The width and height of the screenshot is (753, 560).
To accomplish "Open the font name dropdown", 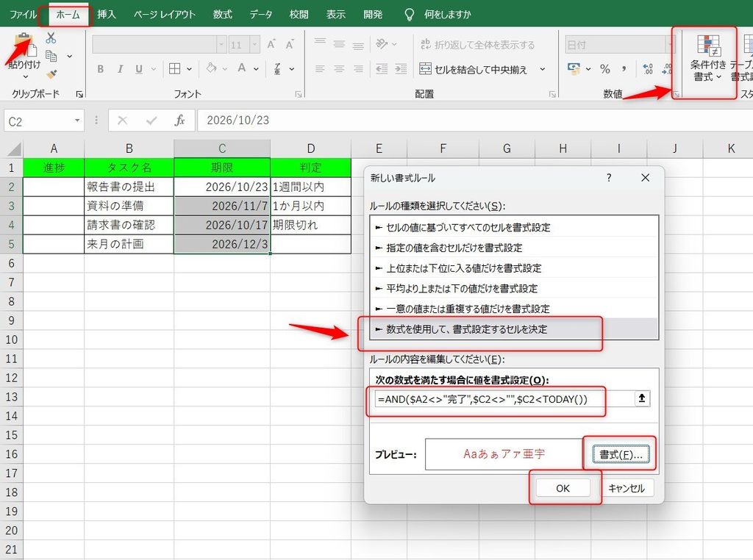I will pos(221,45).
